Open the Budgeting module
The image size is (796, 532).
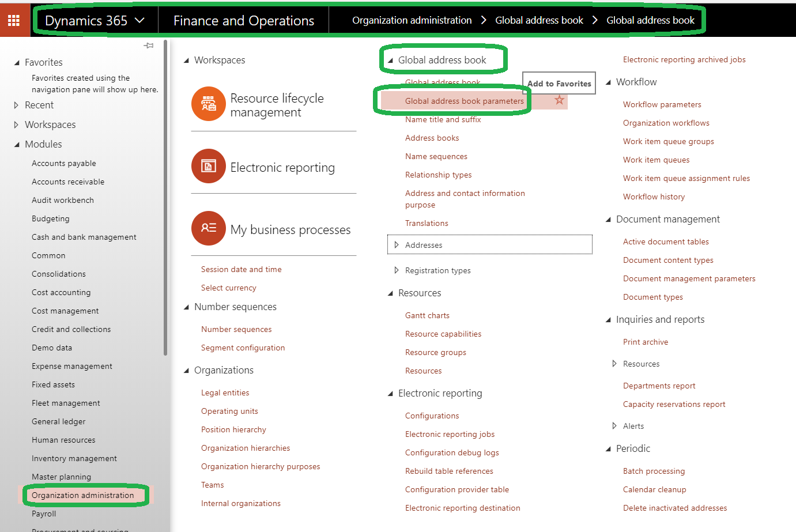[51, 218]
